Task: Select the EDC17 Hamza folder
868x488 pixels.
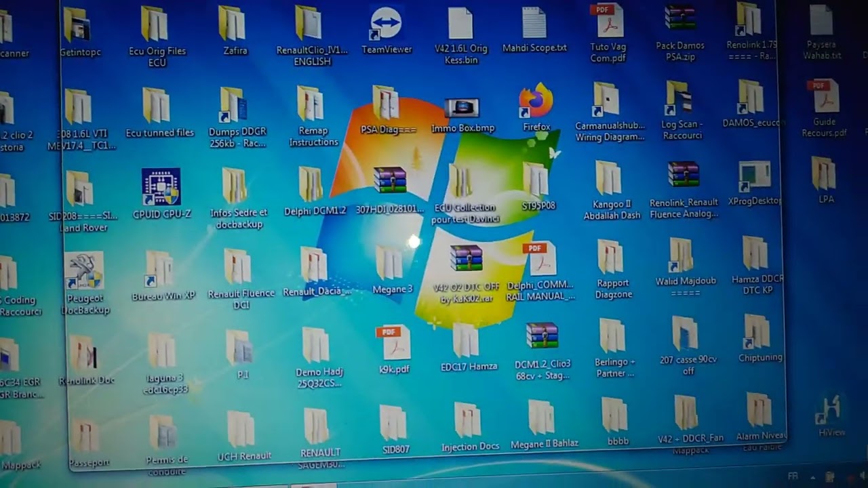Action: [x=466, y=341]
